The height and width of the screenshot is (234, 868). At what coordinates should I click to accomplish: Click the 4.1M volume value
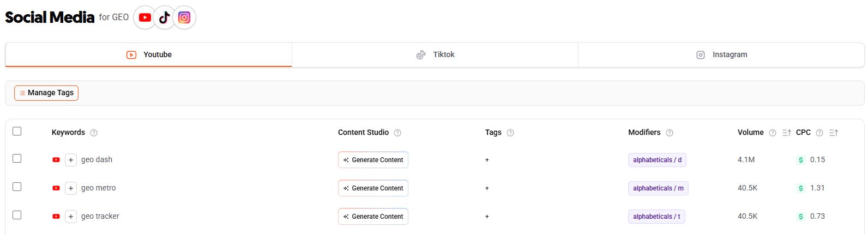point(746,160)
